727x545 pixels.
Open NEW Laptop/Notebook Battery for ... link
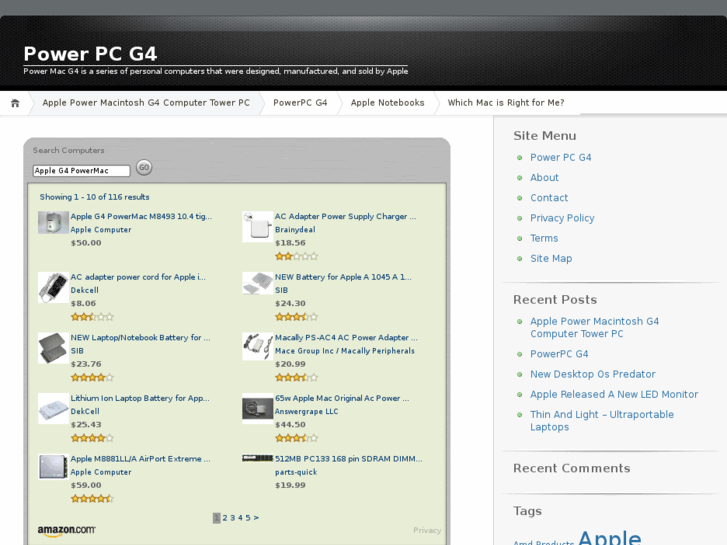(140, 338)
